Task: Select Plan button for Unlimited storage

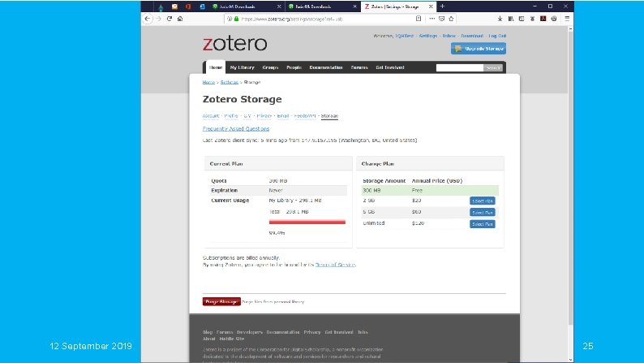Action: click(482, 224)
